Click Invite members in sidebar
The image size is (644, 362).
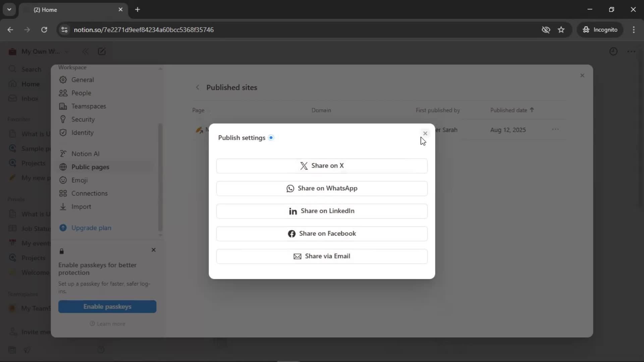[x=29, y=332]
